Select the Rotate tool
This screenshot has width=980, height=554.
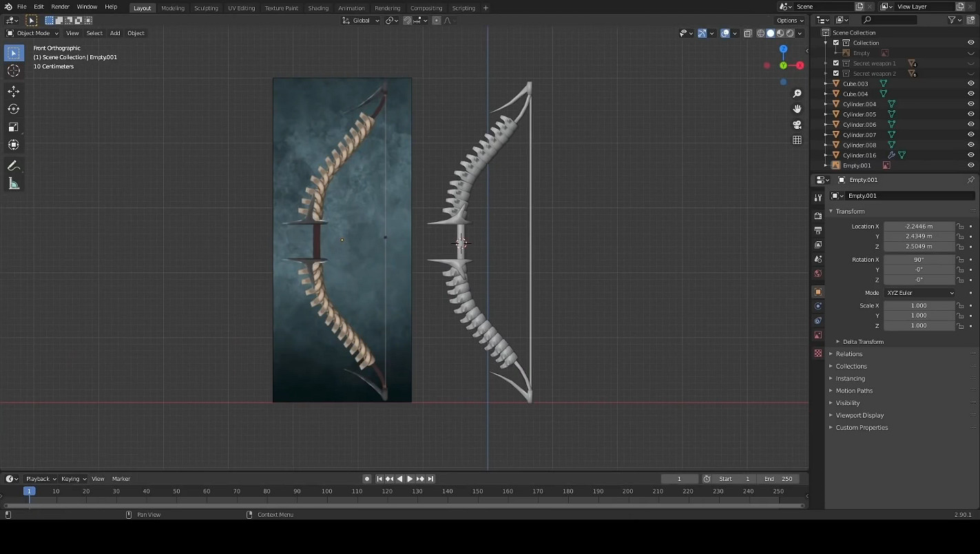pos(13,109)
